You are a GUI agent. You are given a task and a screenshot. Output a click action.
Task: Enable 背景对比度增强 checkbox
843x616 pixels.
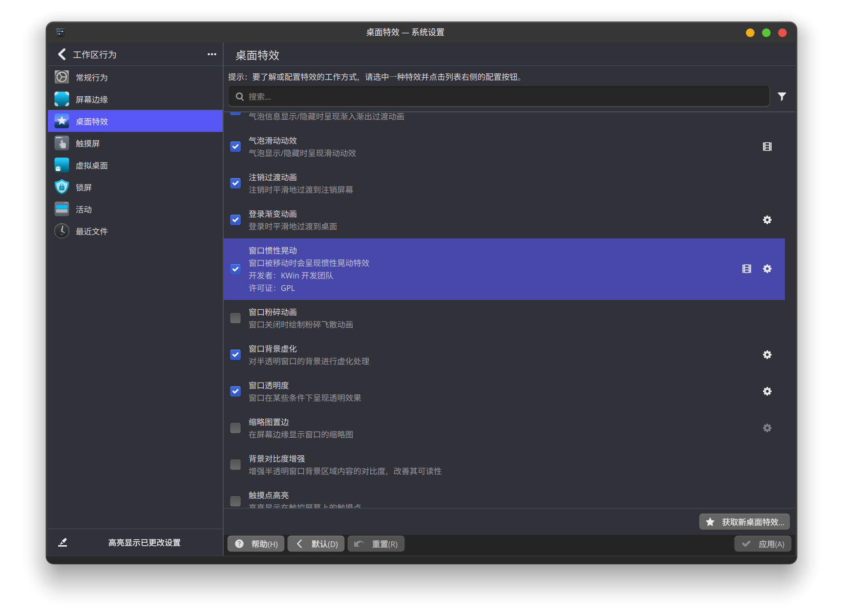coord(235,465)
